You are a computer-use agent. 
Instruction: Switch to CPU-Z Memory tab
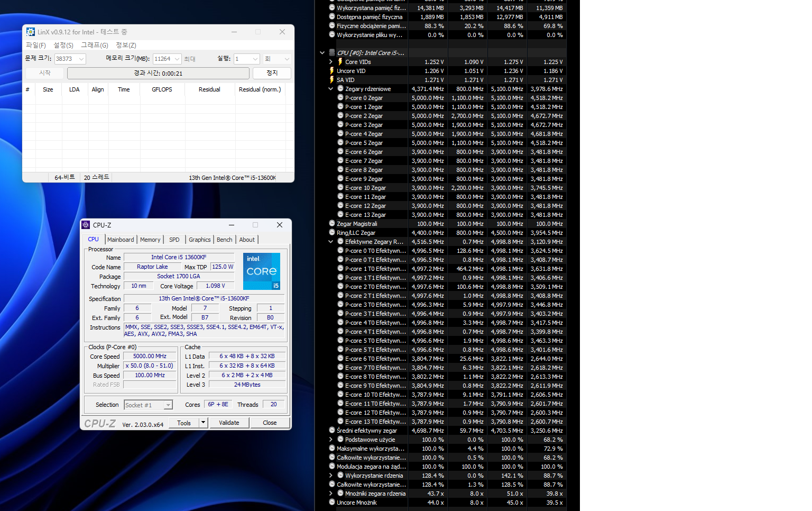coord(150,240)
